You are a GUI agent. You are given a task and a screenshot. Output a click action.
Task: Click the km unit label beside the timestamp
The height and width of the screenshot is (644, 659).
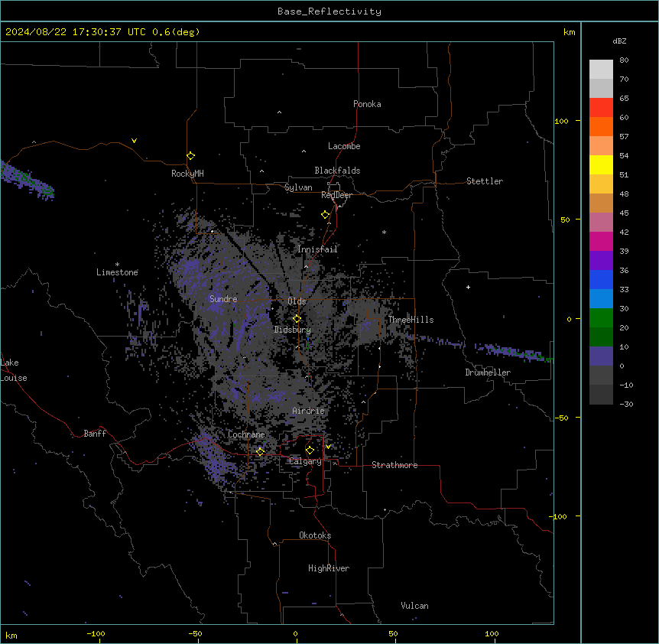point(570,32)
